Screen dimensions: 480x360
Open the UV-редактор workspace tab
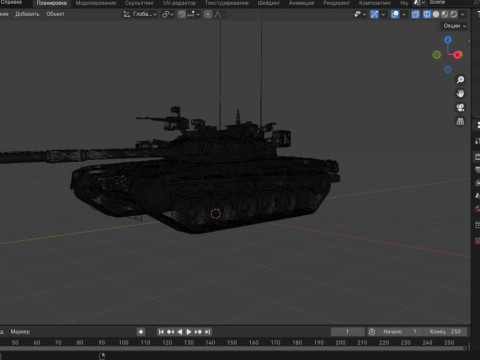[179, 3]
